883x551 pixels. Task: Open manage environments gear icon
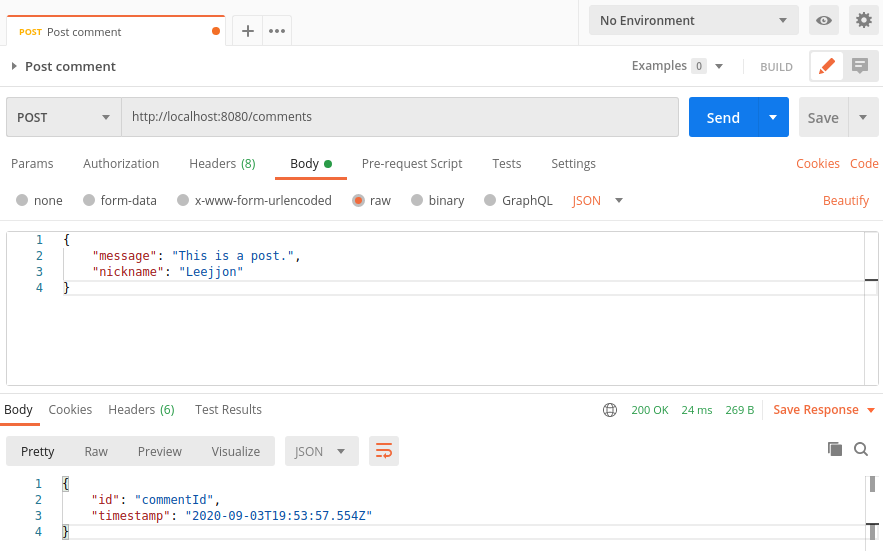pyautogui.click(x=864, y=21)
